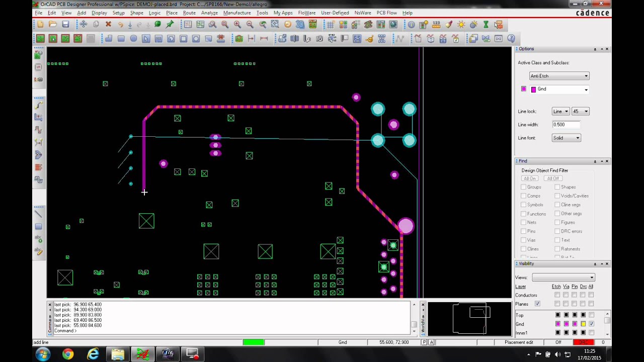This screenshot has height=362, width=644.
Task: Click the P button in status bar
Action: (424, 342)
